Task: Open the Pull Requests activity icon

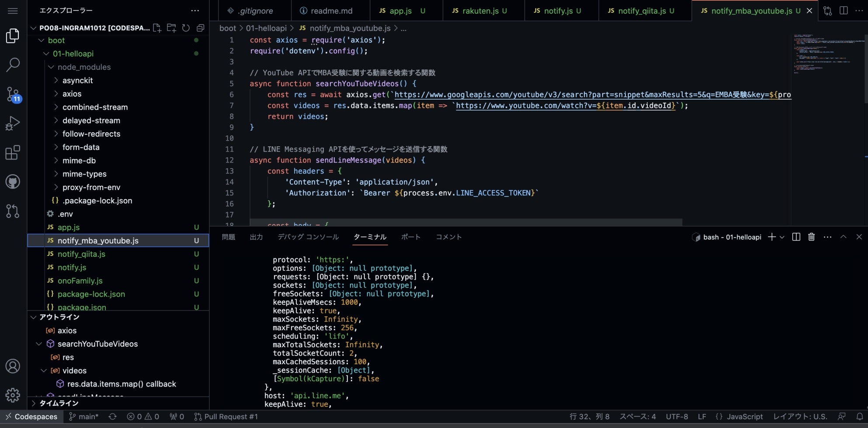Action: pos(13,211)
